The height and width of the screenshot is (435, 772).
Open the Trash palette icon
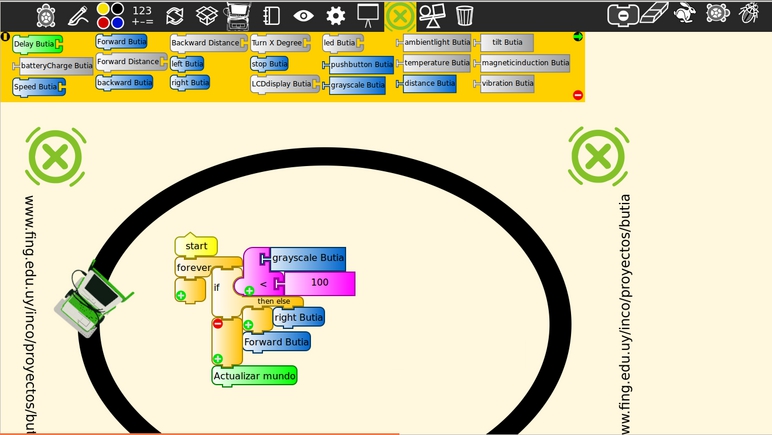coord(464,16)
